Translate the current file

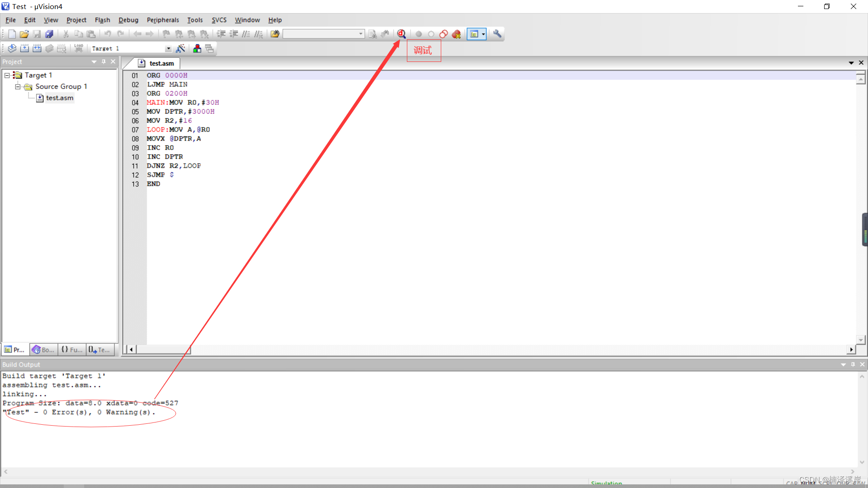12,48
